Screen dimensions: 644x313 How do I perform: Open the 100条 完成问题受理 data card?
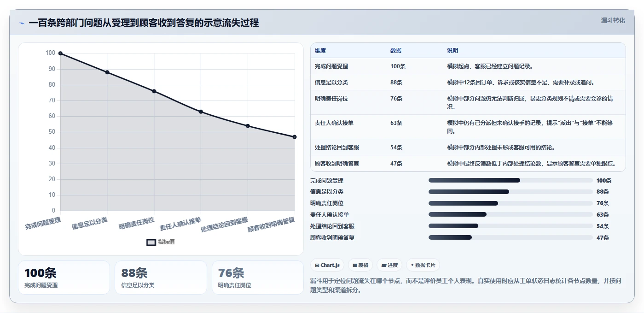point(64,278)
